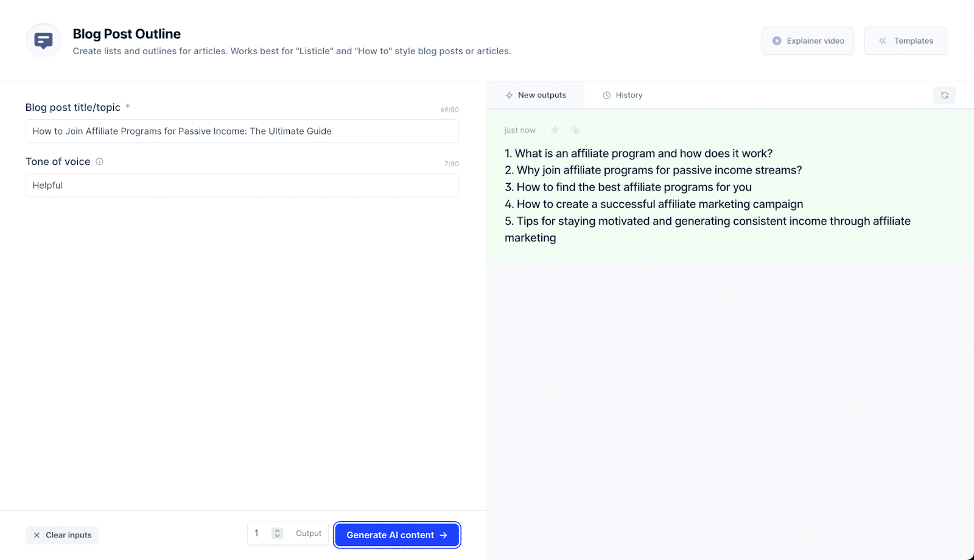Viewport: 974px width, 560px height.
Task: Generate AI content
Action: [397, 535]
